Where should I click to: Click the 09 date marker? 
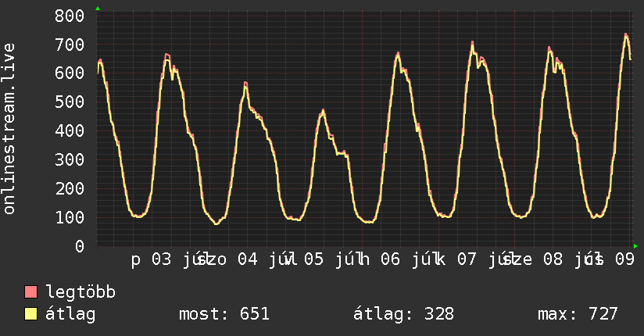pyautogui.click(x=624, y=259)
